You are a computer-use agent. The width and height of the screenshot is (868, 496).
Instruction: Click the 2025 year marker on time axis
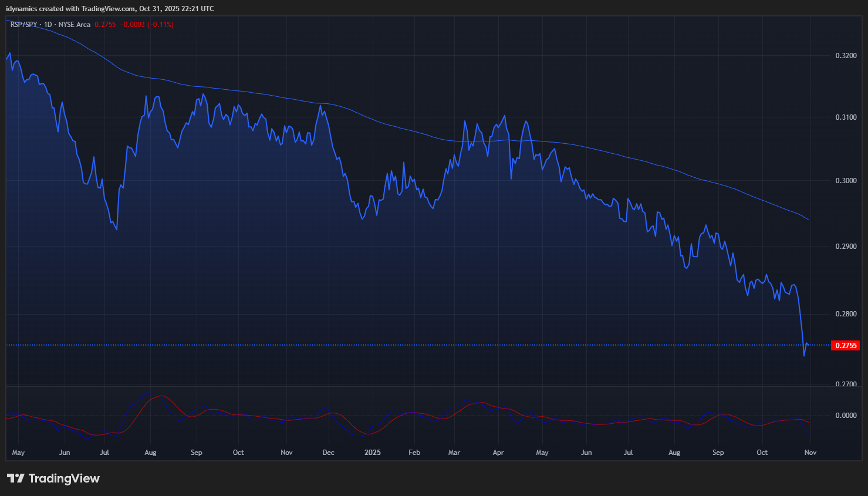(372, 453)
